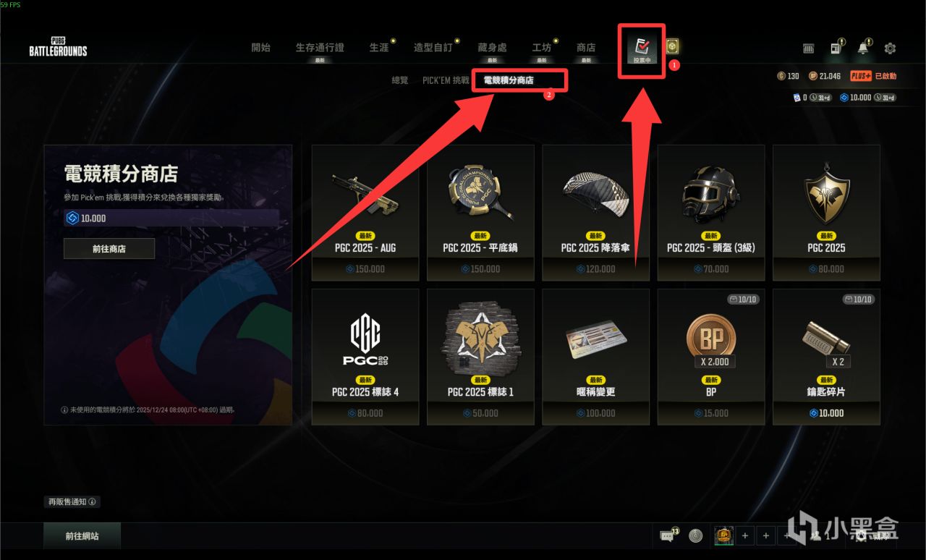Image resolution: width=926 pixels, height=560 pixels.
Task: Click the gold cube crate icon beside 投票中
Action: tap(673, 47)
